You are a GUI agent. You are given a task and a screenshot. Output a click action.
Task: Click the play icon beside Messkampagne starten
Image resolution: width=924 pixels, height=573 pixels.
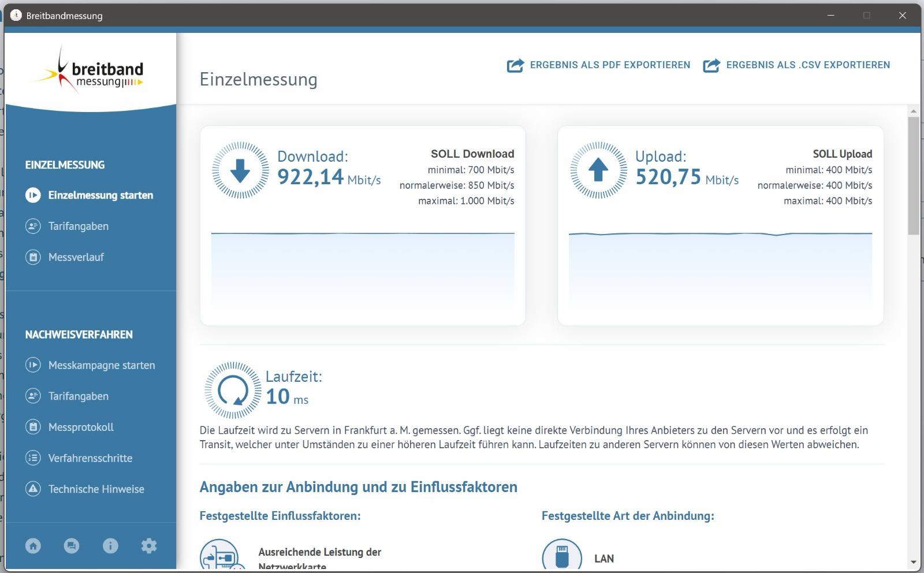[33, 365]
